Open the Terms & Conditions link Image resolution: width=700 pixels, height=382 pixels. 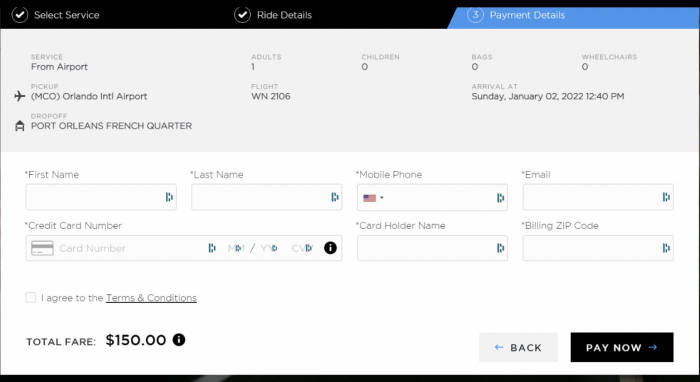151,298
